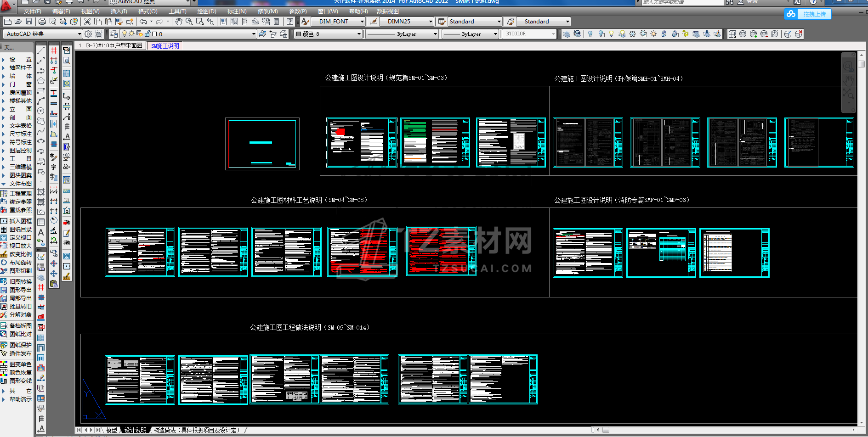
Task: Open the 格式(O) menu
Action: (148, 11)
